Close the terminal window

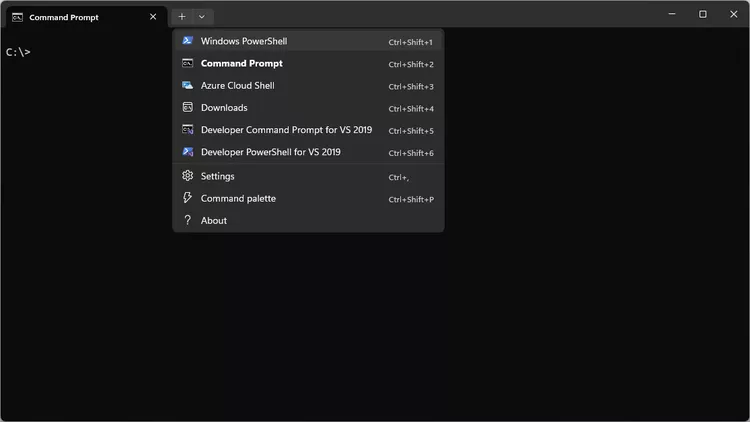[733, 14]
